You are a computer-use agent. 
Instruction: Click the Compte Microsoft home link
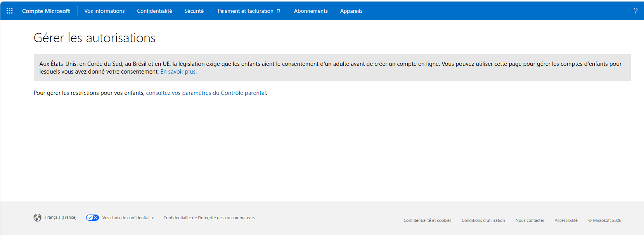point(46,11)
